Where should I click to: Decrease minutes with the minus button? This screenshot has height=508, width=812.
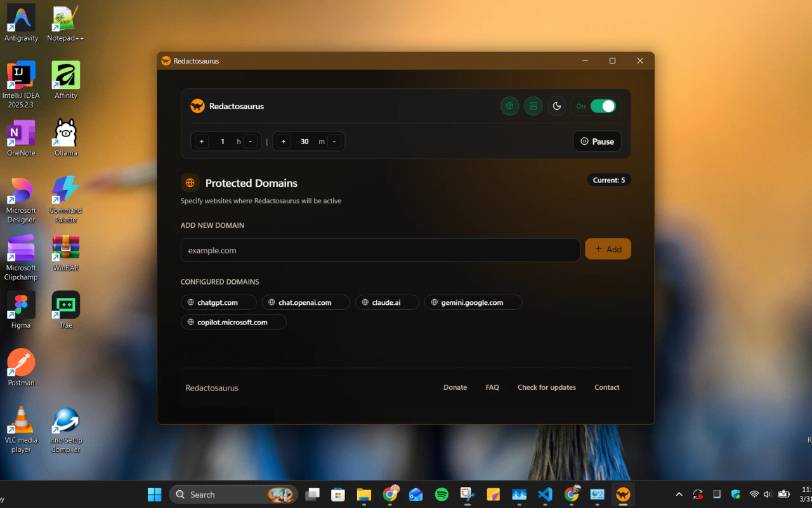pos(334,142)
